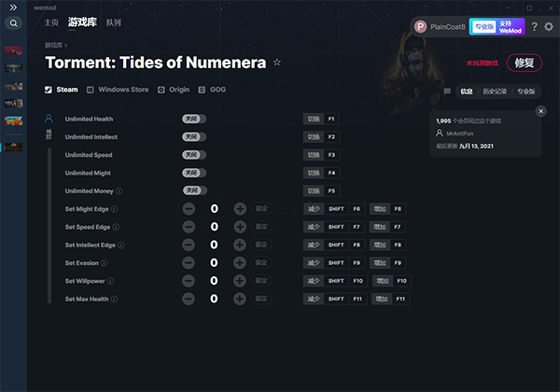
Task: Open the settings gear icon
Action: point(549,27)
